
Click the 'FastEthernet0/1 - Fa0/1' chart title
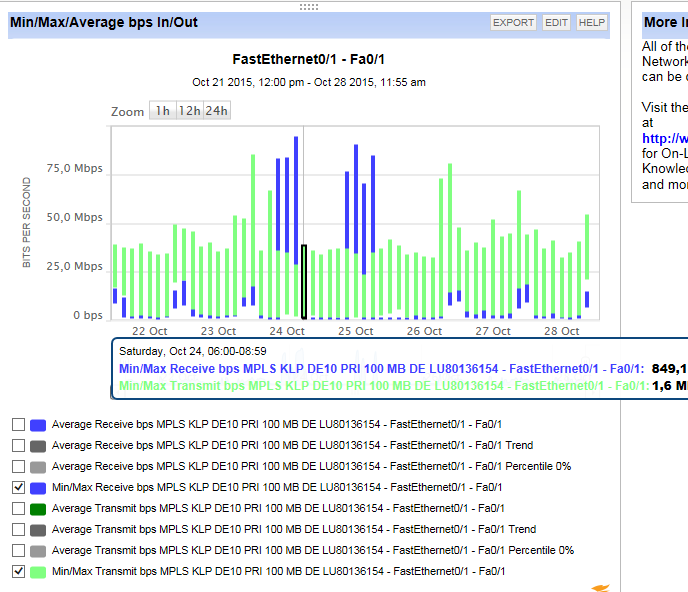tap(308, 59)
